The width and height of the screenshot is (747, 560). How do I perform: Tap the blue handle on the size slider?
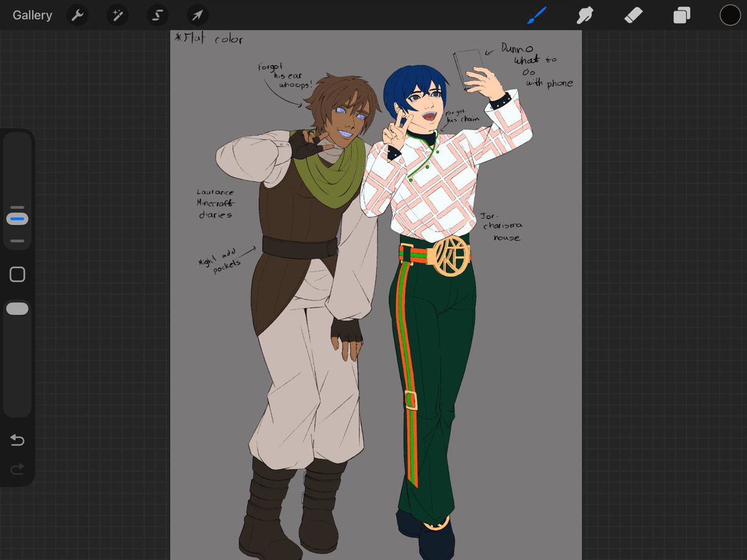pos(17,218)
